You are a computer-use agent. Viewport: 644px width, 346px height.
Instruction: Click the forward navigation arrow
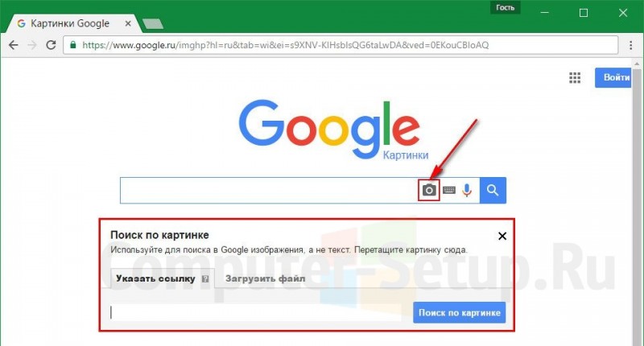coord(32,45)
